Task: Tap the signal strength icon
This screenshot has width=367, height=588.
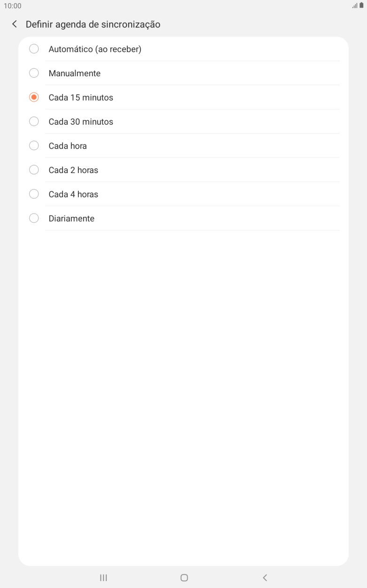Action: point(355,6)
